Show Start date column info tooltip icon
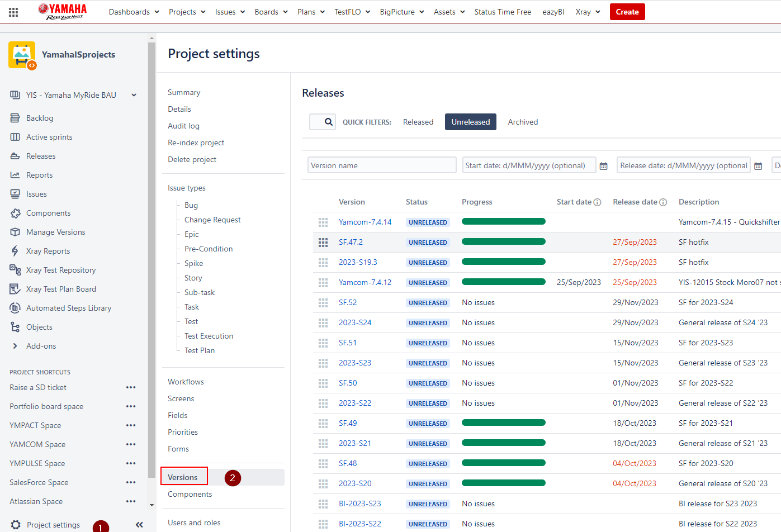Screen dimensions: 781x532 tap(597, 202)
